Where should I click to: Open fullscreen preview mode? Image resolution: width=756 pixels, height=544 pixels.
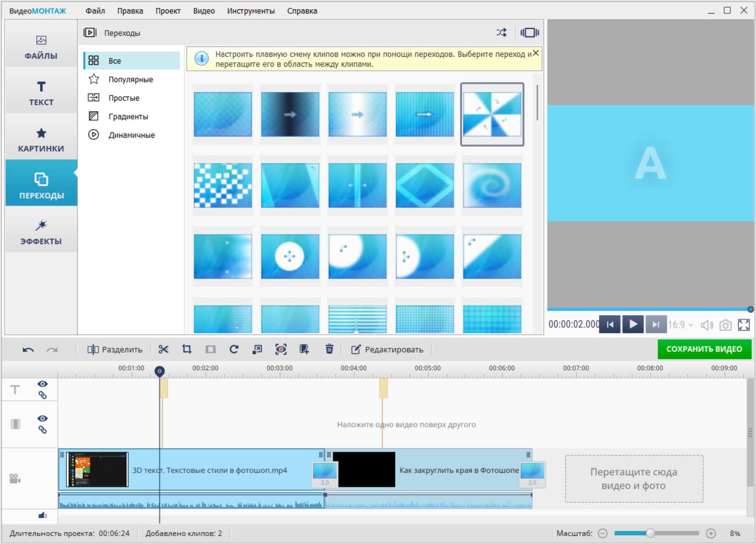click(744, 325)
